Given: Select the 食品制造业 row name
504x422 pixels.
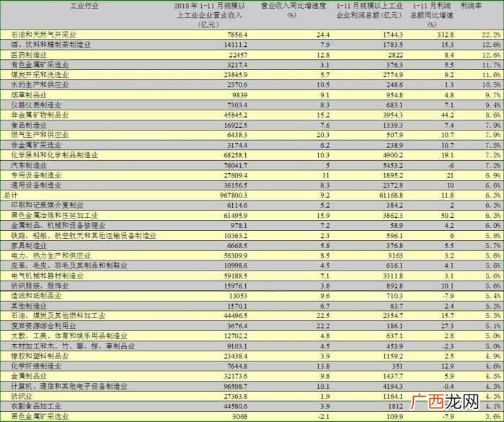Looking at the screenshot, I should click(29, 125).
